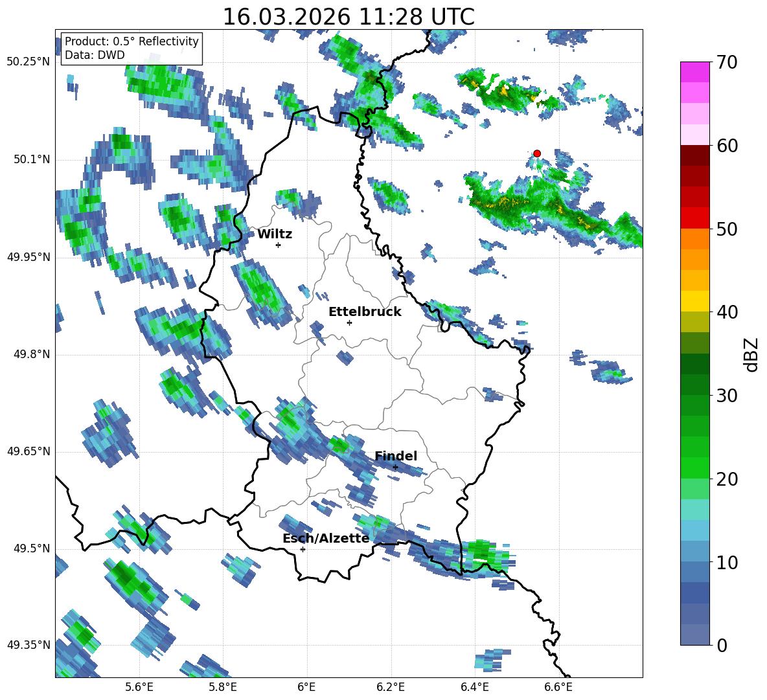Click the yellow 40 dBZ colorbar segment
767x700 pixels.
click(694, 301)
